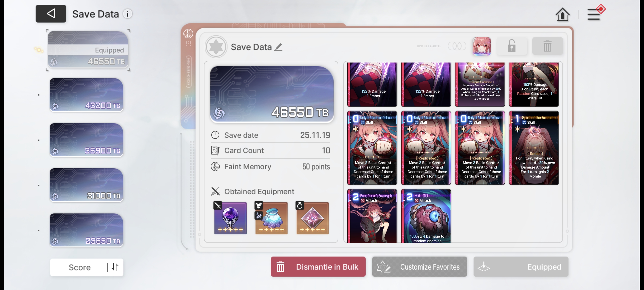Open the Score sort dropdown
The image size is (644, 290).
point(80,267)
